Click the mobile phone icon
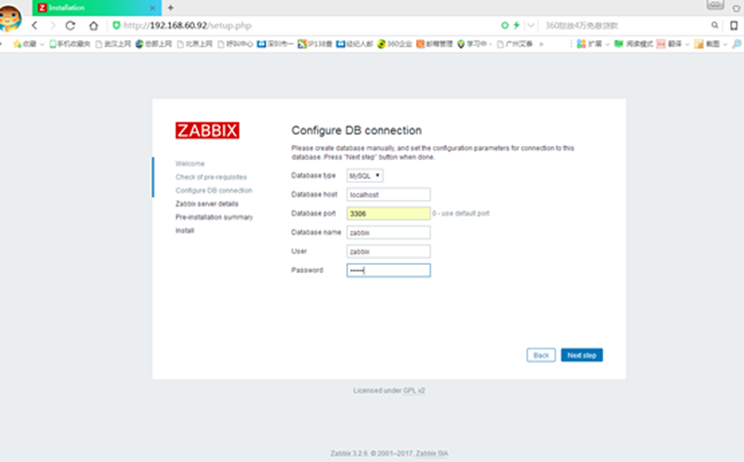The height and width of the screenshot is (462, 744). tap(734, 26)
